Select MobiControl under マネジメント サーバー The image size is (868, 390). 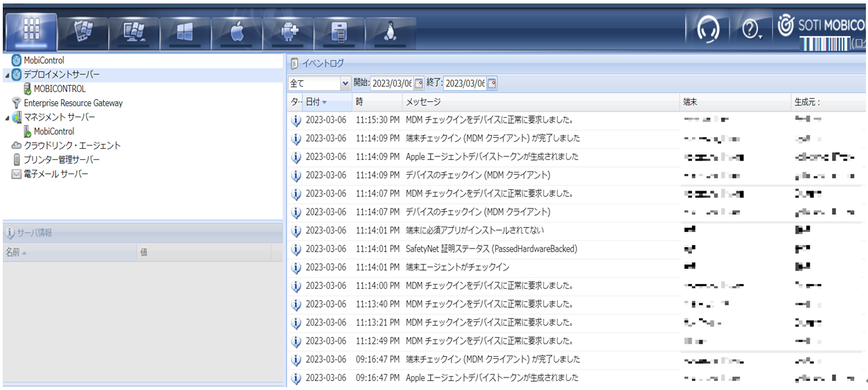click(x=54, y=131)
